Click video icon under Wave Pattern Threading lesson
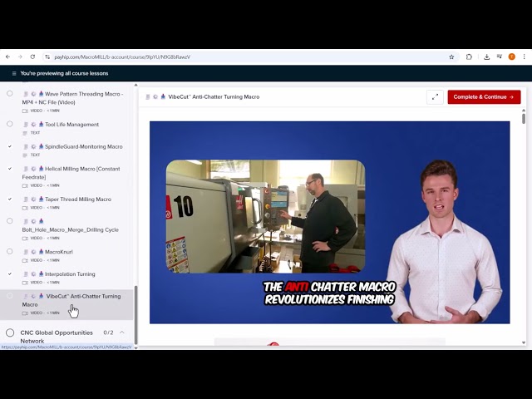Image resolution: width=532 pixels, height=399 pixels. [25, 111]
